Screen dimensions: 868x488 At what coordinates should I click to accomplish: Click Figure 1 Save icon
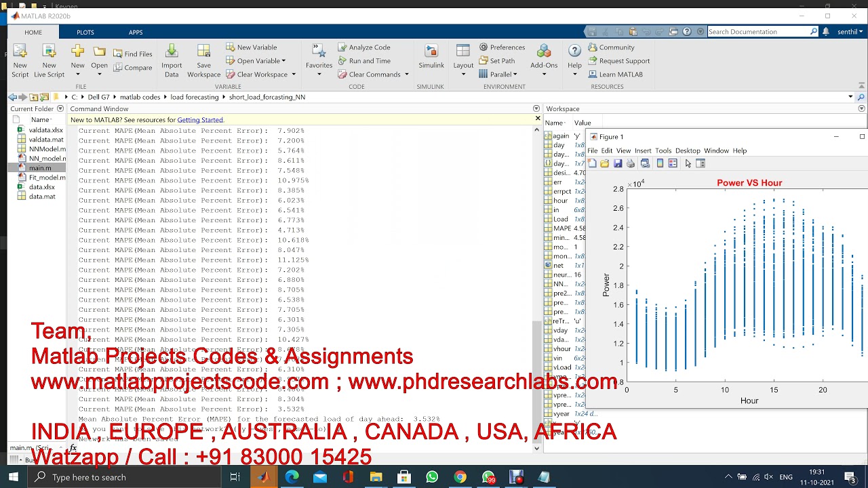pos(618,163)
